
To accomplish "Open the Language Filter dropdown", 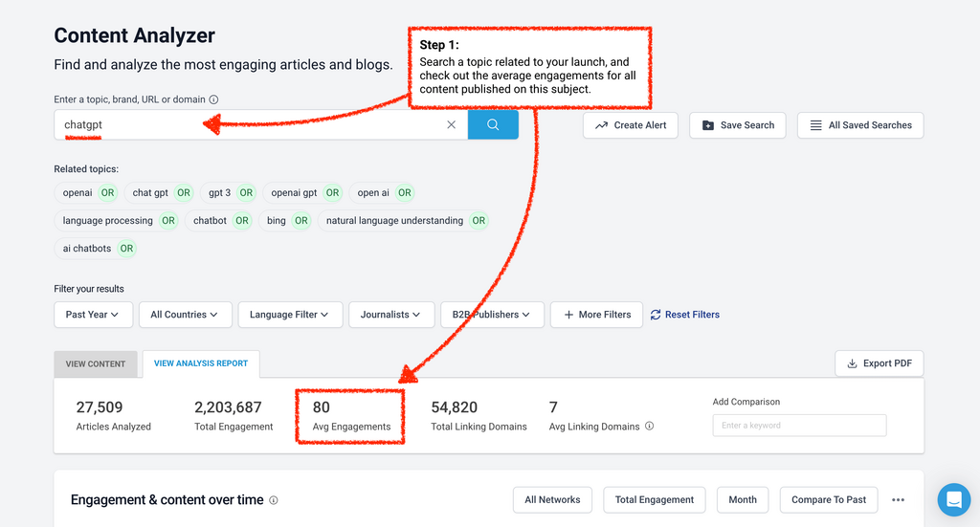I will 289,315.
